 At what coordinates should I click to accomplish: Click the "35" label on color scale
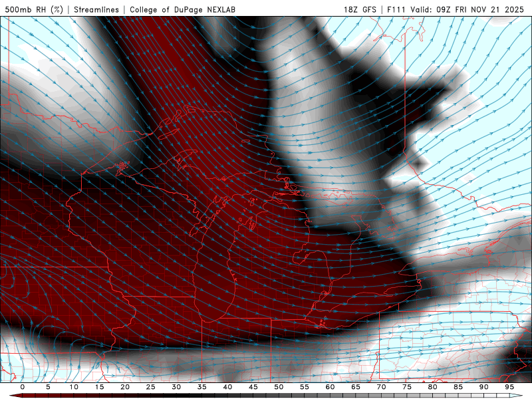coord(202,387)
